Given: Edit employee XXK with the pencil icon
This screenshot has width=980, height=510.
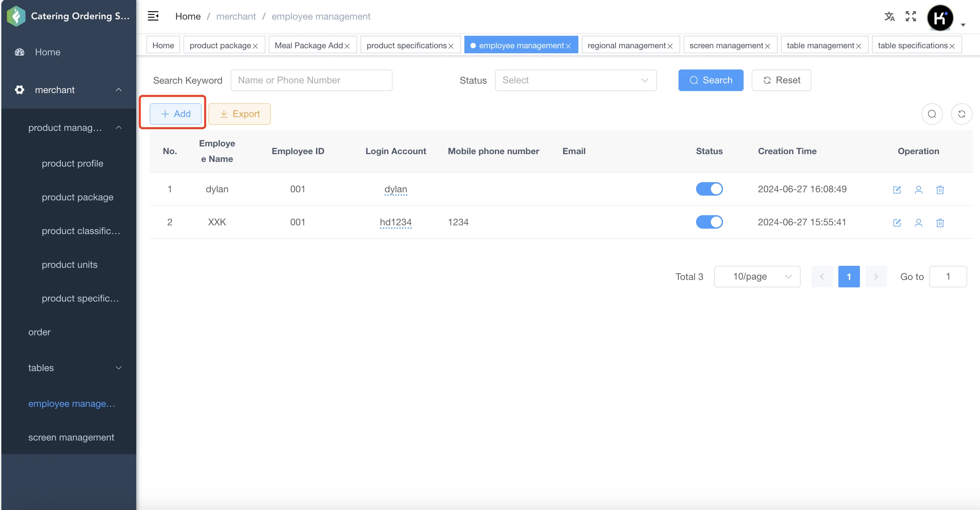Looking at the screenshot, I should (897, 223).
